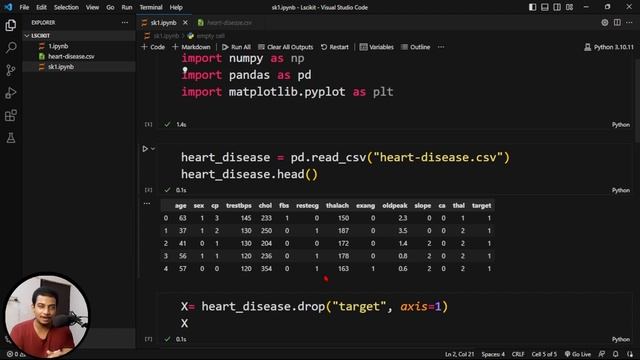Click the Ln 2, Col 21 status entry
Image resolution: width=640 pixels, height=360 pixels.
(460, 354)
